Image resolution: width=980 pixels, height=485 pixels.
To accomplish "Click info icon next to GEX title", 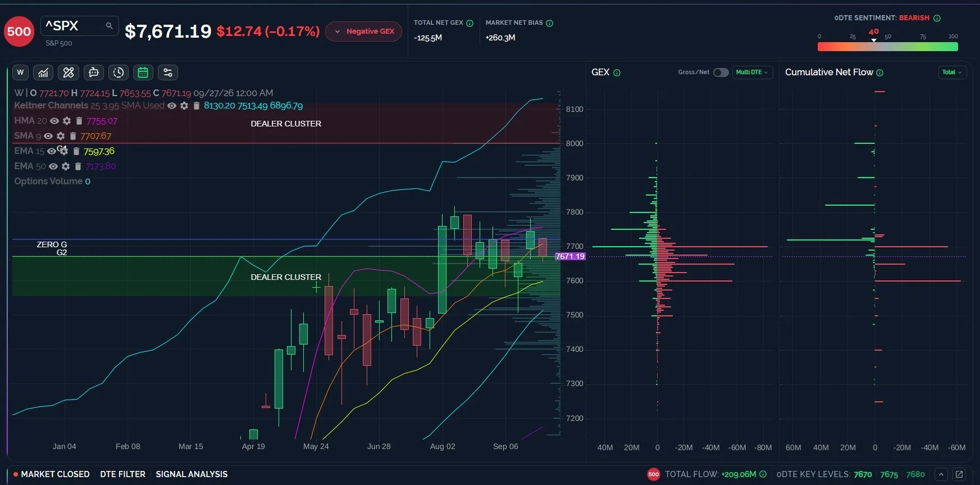I will click(x=617, y=72).
